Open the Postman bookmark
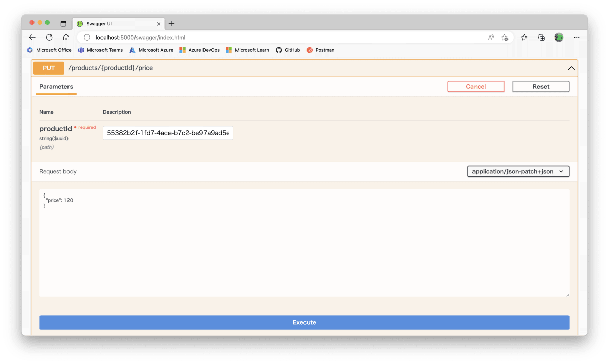609x364 pixels. [321, 50]
